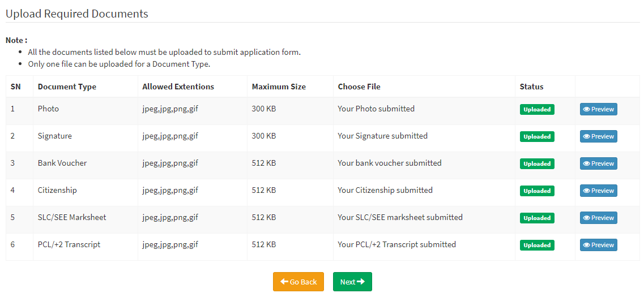Click the Allowed Extentions column header
This screenshot has width=644, height=306.
click(178, 87)
